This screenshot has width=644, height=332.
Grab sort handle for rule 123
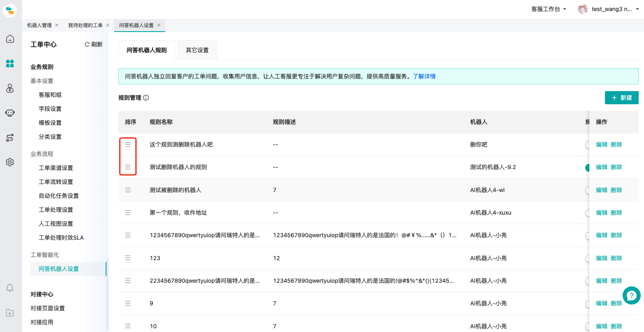point(128,258)
